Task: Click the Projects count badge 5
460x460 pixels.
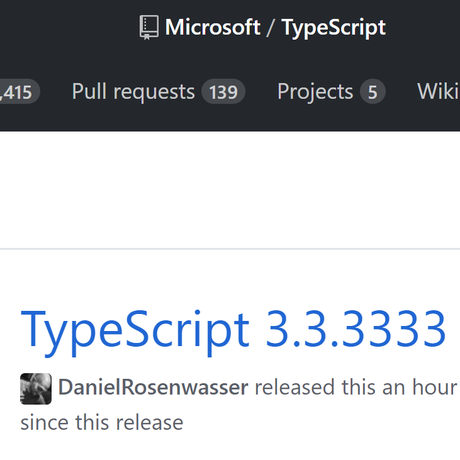Action: (373, 92)
